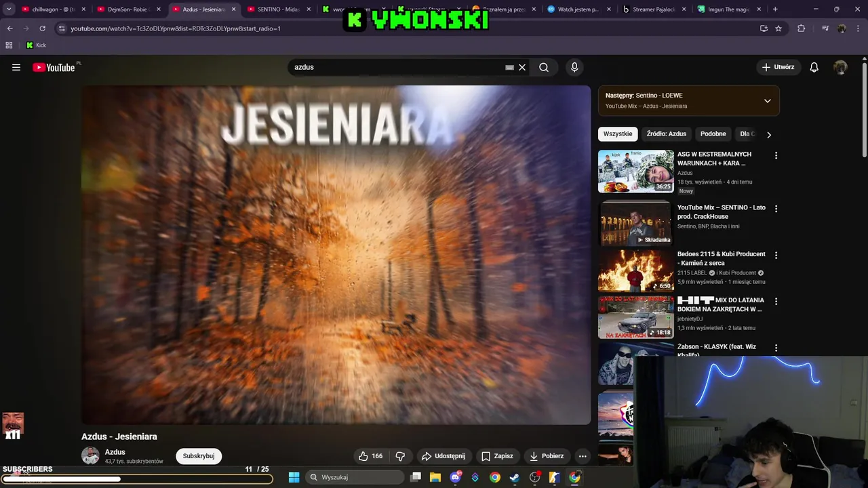The width and height of the screenshot is (868, 488).
Task: Open options for 'MIX DO LATANIA BOKIEM' video
Action: (x=776, y=302)
